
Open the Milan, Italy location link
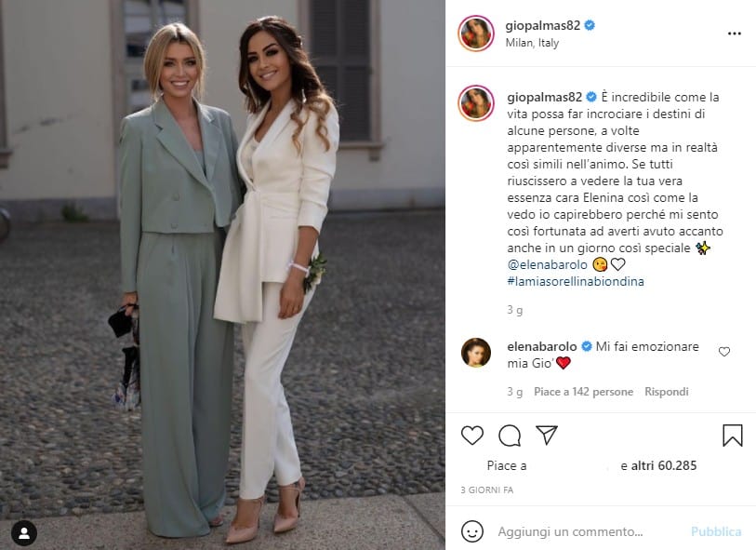click(x=532, y=43)
